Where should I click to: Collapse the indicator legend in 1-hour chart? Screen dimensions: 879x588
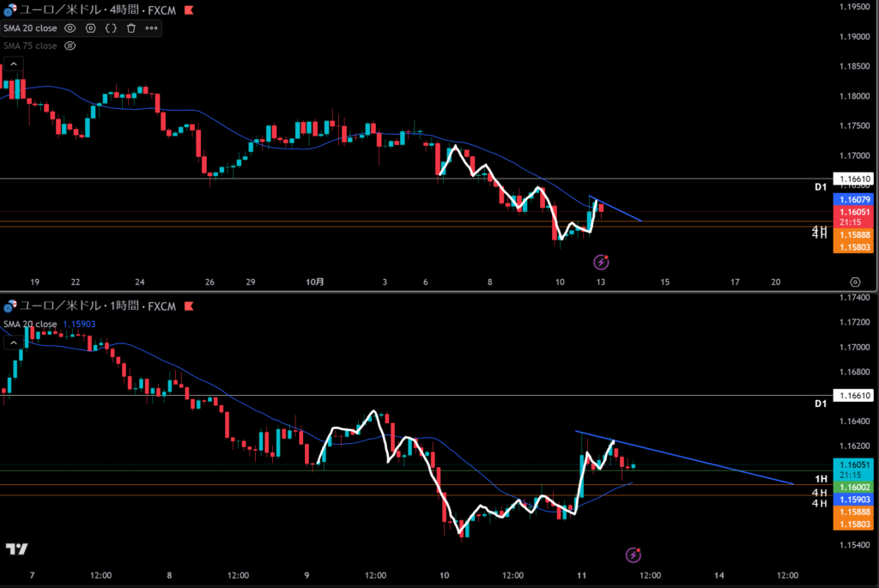(13, 342)
